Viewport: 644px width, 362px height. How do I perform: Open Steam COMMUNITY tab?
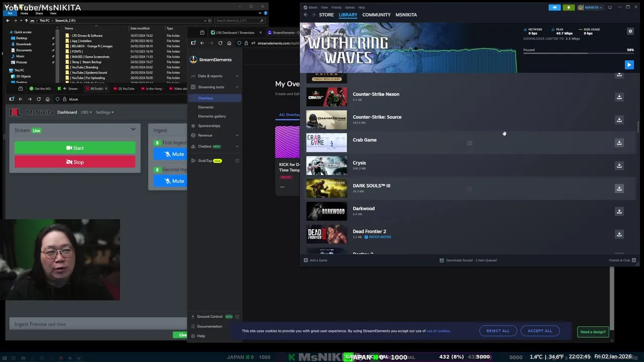click(x=376, y=15)
